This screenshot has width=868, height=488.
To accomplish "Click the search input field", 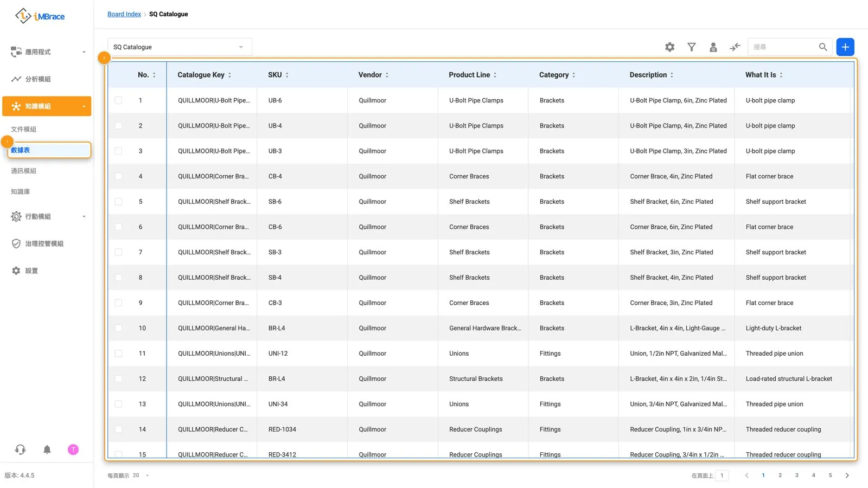I will pos(784,47).
